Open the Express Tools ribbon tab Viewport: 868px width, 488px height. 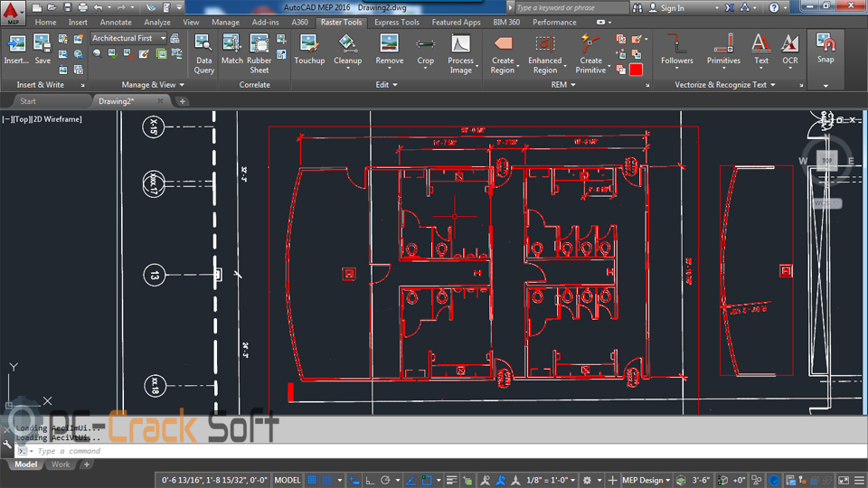(396, 22)
